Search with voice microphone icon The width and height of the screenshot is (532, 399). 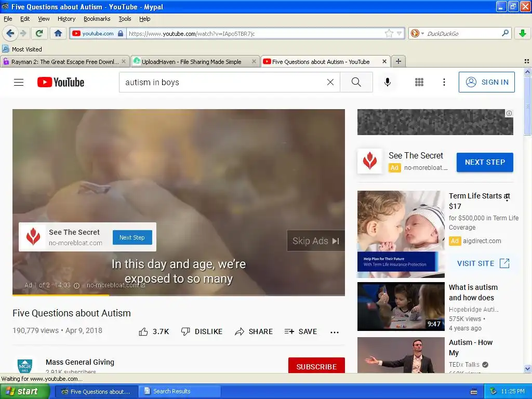point(388,82)
